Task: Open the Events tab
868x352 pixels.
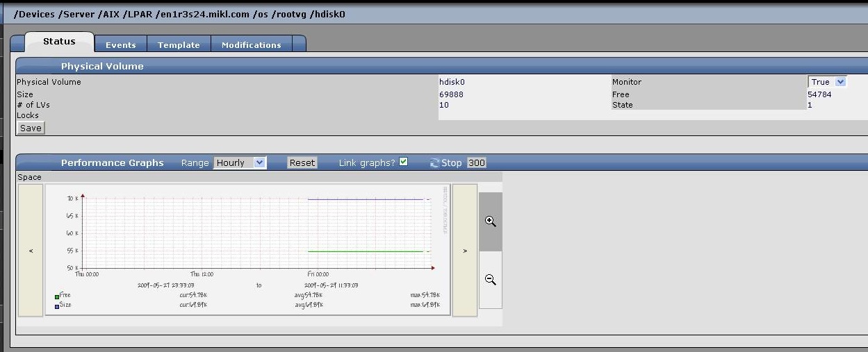Action: 120,44
